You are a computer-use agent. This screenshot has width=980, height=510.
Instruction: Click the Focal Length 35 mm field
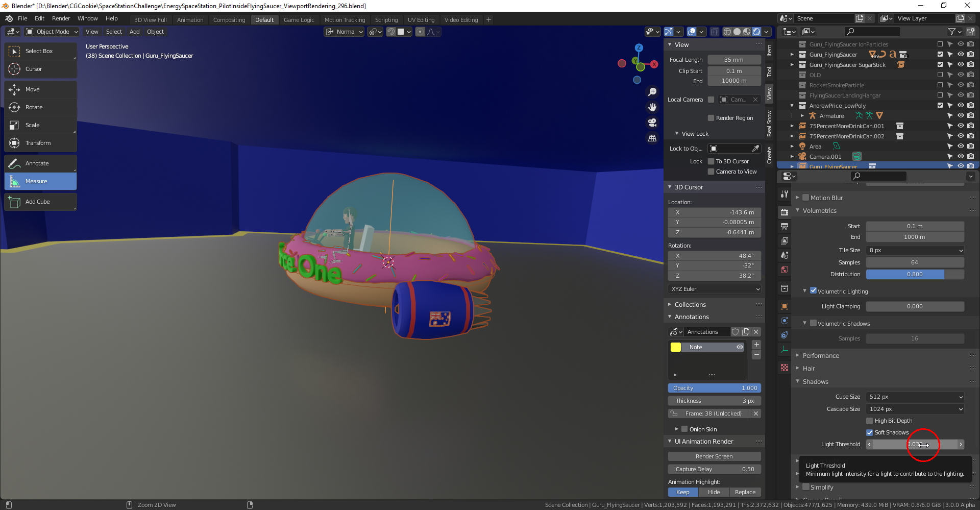click(x=734, y=60)
